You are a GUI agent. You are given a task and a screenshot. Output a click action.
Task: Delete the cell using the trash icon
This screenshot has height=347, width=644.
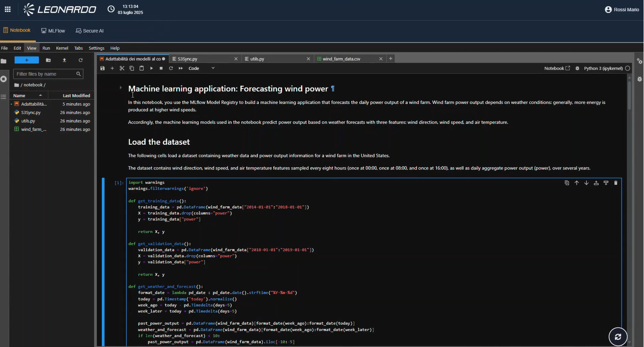[616, 183]
